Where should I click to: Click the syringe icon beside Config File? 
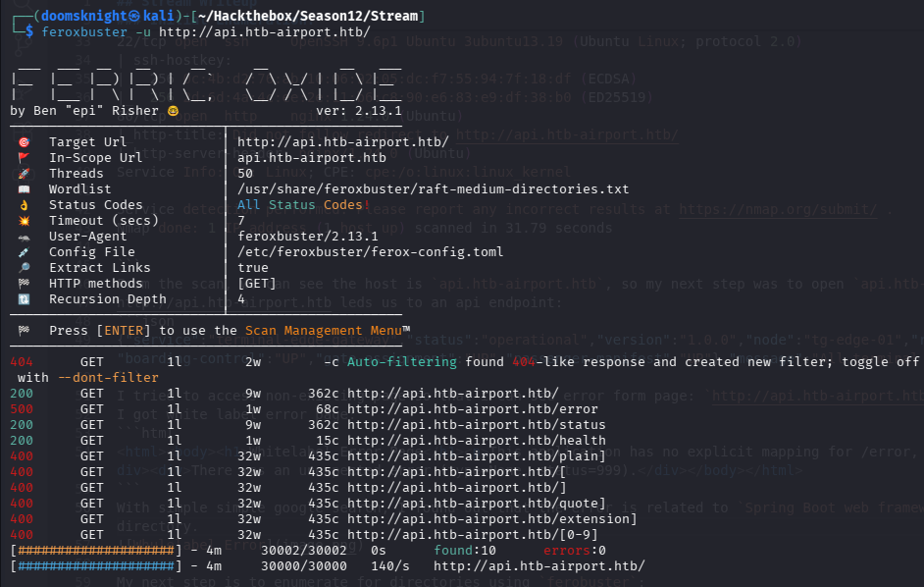click(24, 252)
